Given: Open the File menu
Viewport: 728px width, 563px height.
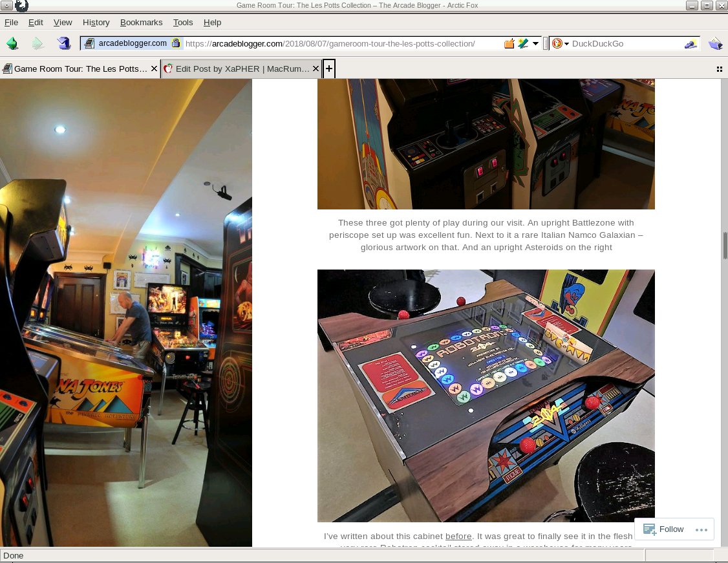Looking at the screenshot, I should [x=11, y=22].
